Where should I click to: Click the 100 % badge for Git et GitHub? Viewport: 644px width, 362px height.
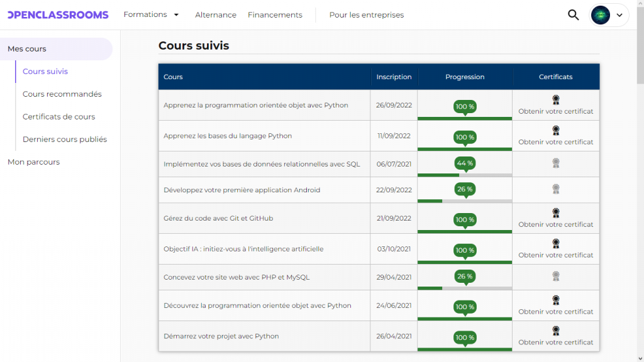(x=465, y=219)
